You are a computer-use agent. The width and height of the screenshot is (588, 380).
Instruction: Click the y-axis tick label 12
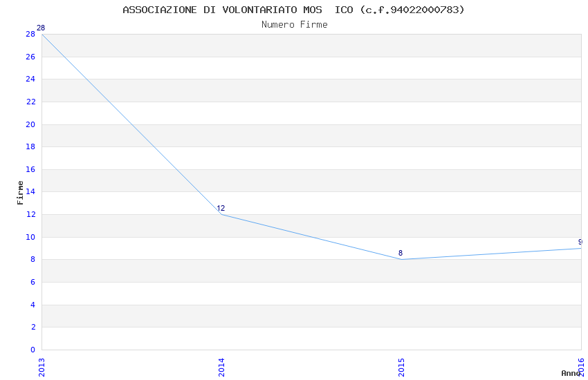[x=30, y=214]
